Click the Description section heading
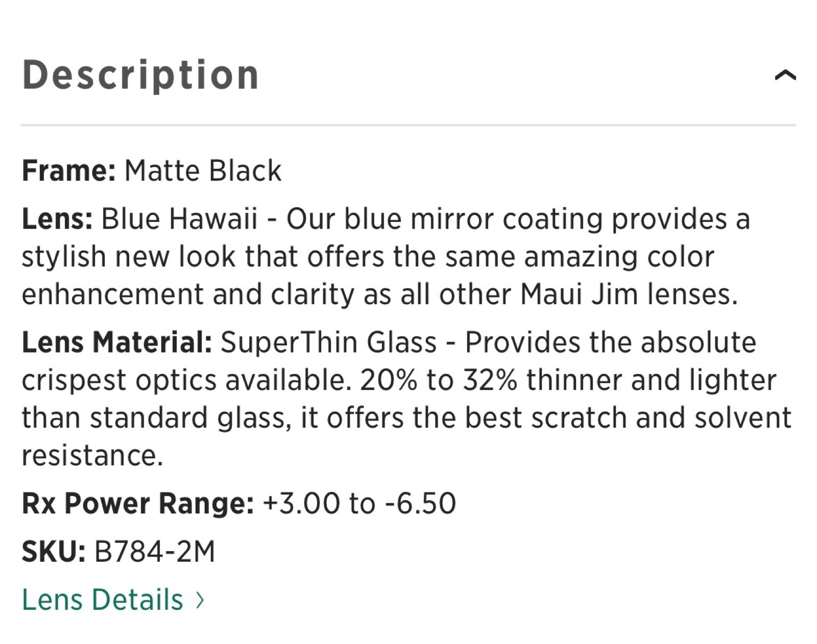 pos(140,76)
